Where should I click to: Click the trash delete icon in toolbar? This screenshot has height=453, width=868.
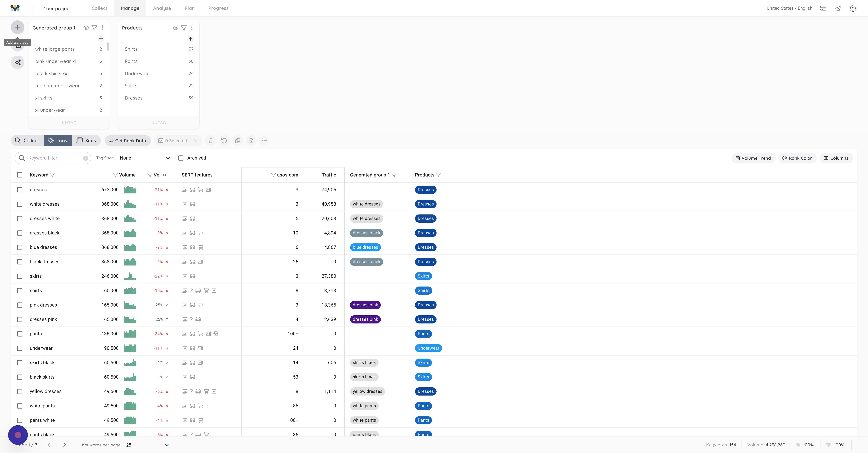click(x=211, y=141)
